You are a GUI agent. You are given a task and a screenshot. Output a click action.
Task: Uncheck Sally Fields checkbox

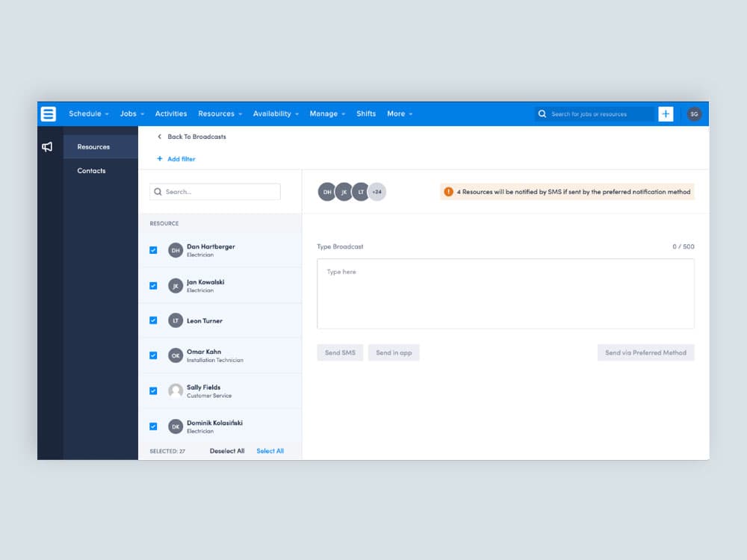(153, 391)
